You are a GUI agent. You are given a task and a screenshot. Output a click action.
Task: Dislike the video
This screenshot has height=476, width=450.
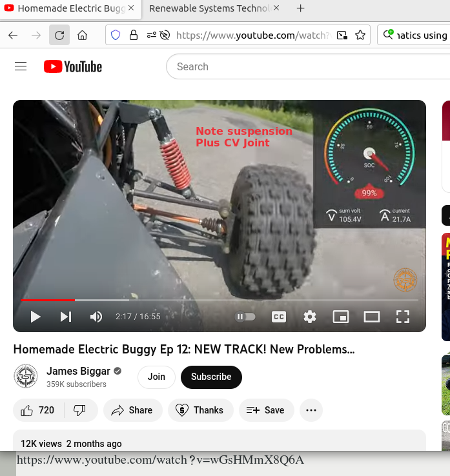pyautogui.click(x=80, y=410)
